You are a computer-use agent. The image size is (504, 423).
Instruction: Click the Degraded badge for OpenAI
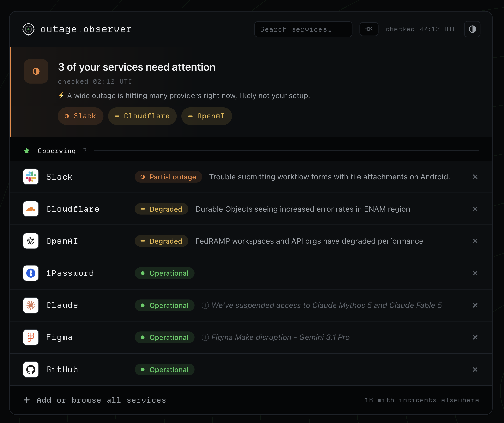[x=162, y=241]
